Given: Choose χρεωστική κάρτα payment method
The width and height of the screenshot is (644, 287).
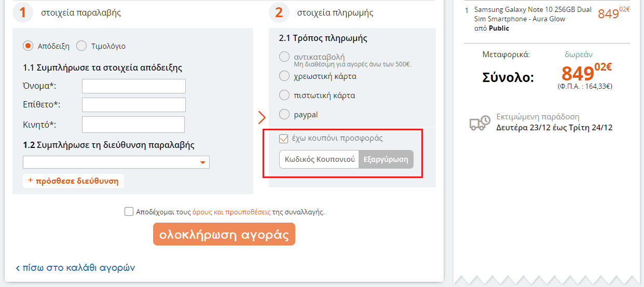Looking at the screenshot, I should [x=284, y=76].
